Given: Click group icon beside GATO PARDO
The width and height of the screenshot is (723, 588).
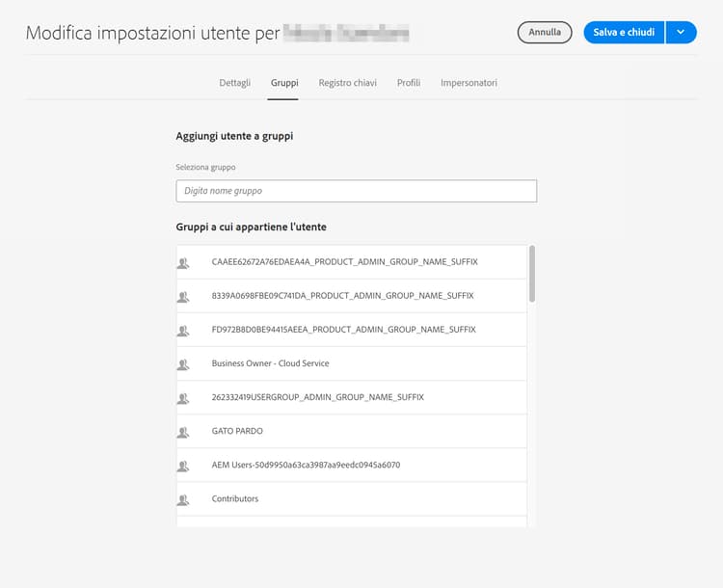Looking at the screenshot, I should coord(183,432).
